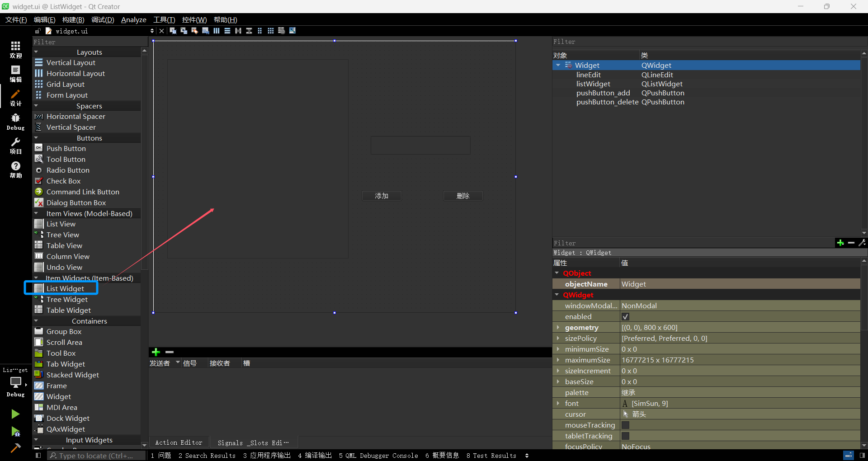Toggle the mouseTracking checkbox
Image resolution: width=868 pixels, height=461 pixels.
[x=626, y=425]
